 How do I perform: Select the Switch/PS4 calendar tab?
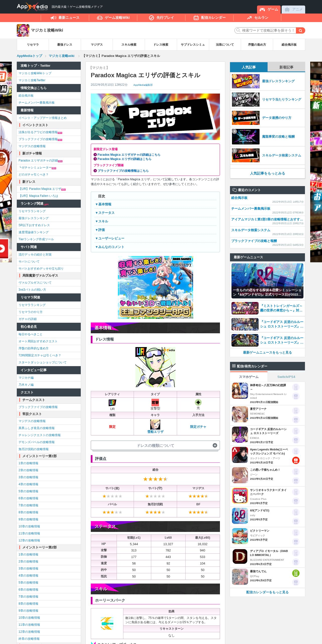(286, 377)
